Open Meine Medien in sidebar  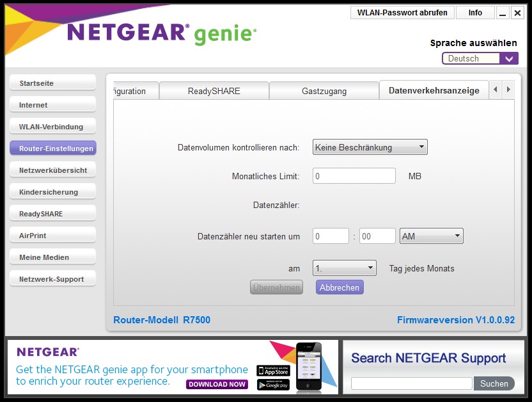[53, 257]
